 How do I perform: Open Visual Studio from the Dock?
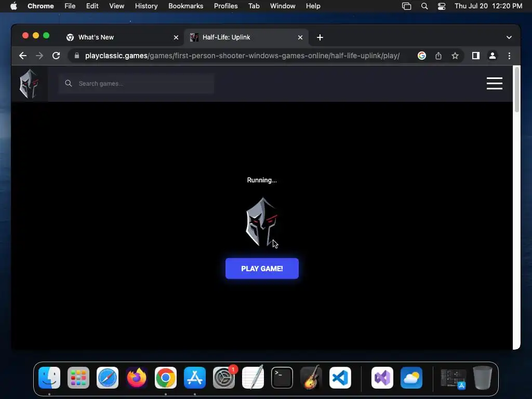(x=382, y=378)
